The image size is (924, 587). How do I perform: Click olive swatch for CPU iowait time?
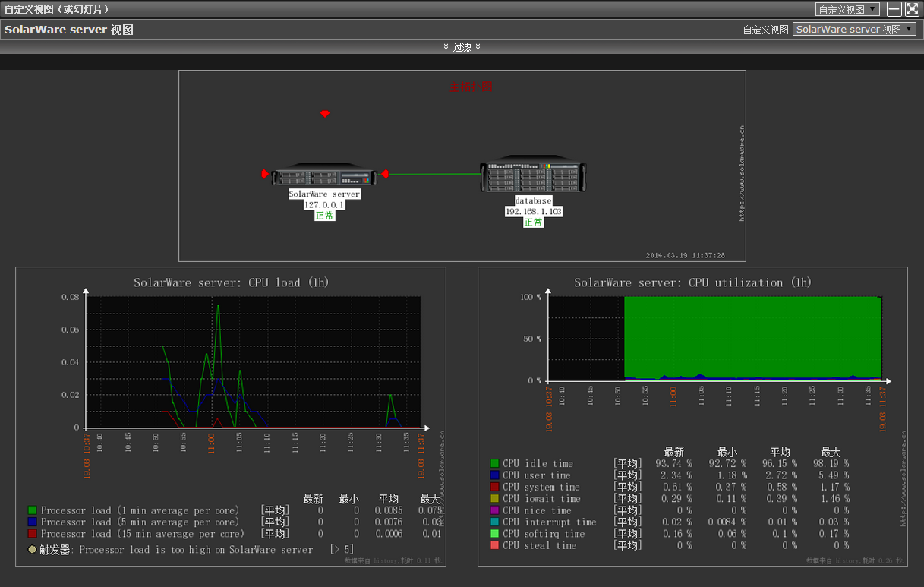point(495,499)
